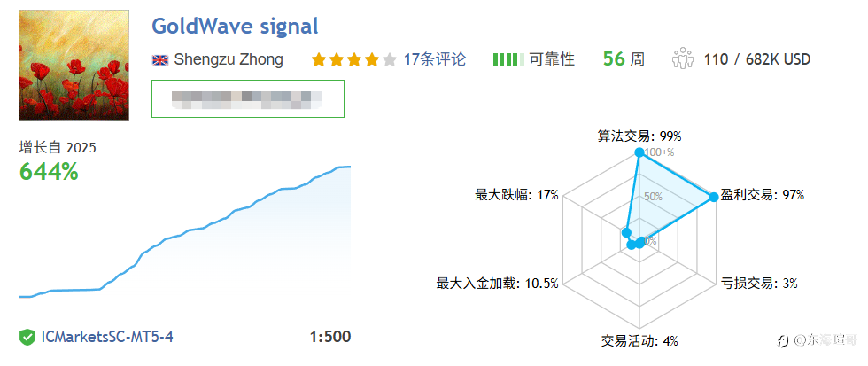868x366 pixels.
Task: Open author Shengzu Zhong's profile
Action: (x=229, y=59)
